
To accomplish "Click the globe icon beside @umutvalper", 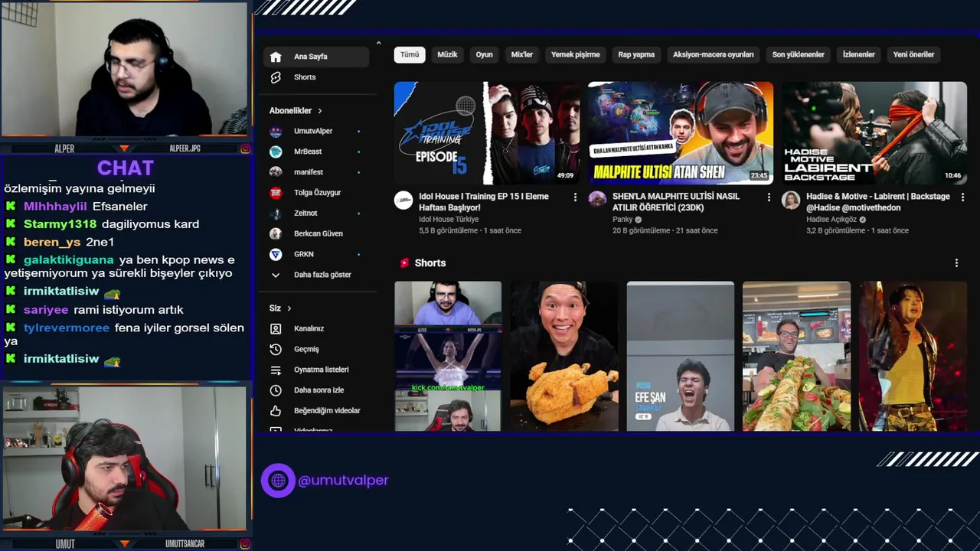I will [x=278, y=481].
